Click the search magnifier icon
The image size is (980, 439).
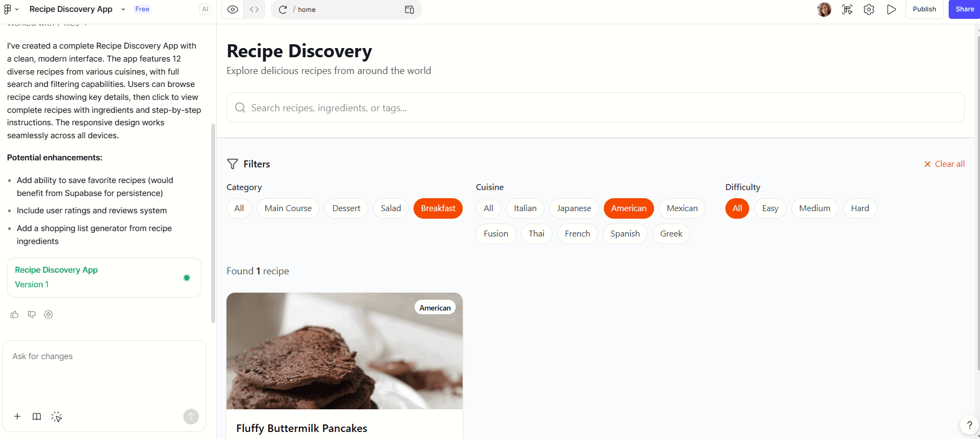240,107
